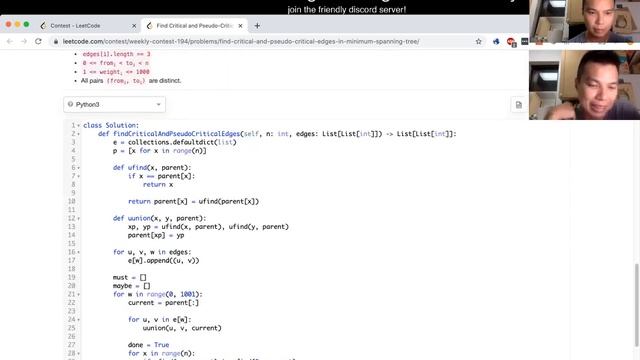Collapse the class Solution fold arrow
Image resolution: width=640 pixels, height=360 pixels.
pyautogui.click(x=78, y=126)
